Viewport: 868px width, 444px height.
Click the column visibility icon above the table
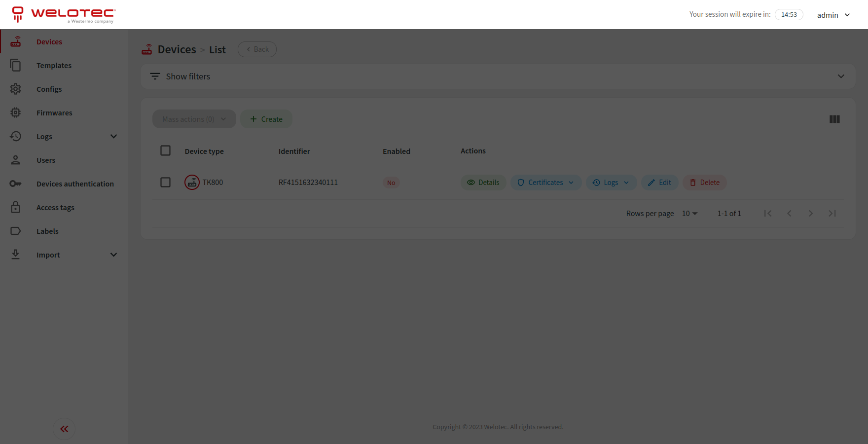point(834,119)
